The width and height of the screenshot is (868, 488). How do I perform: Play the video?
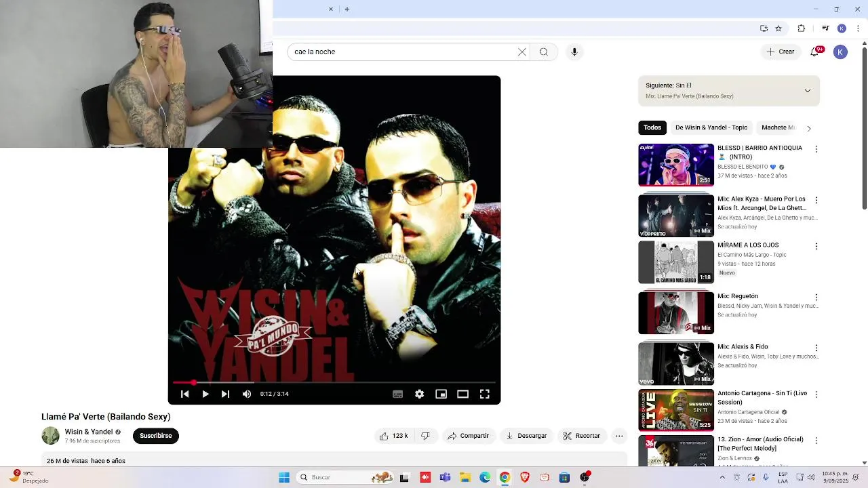(205, 394)
